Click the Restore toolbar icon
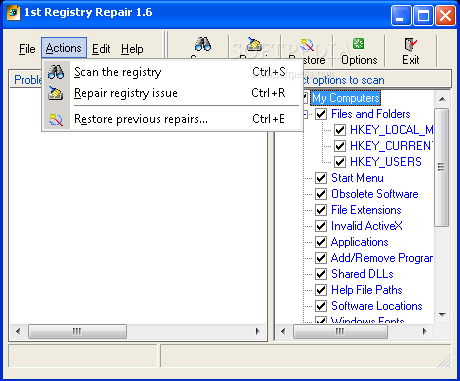 click(307, 44)
